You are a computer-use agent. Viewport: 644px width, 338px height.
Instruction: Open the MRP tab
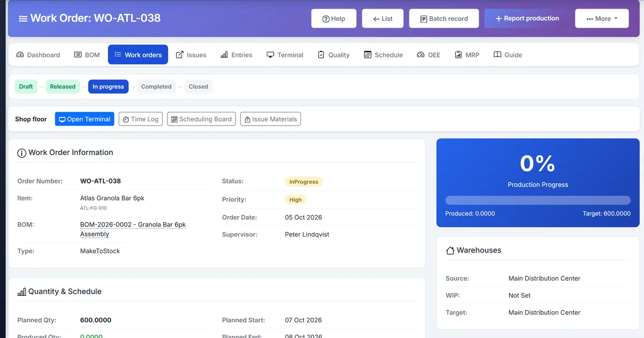467,55
